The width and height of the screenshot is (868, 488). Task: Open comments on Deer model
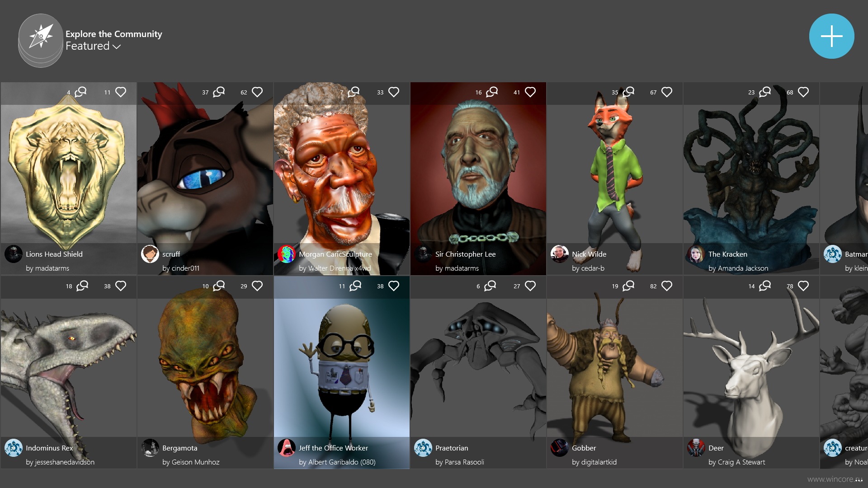point(765,286)
